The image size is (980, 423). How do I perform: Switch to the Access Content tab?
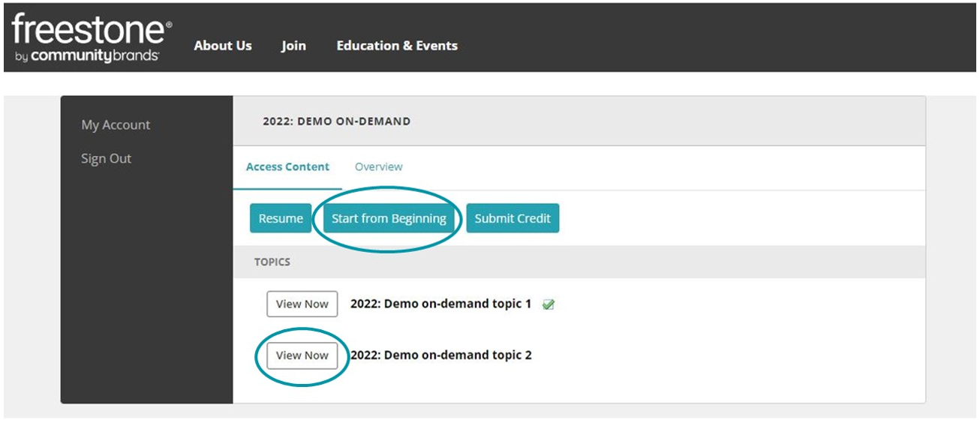[x=287, y=166]
